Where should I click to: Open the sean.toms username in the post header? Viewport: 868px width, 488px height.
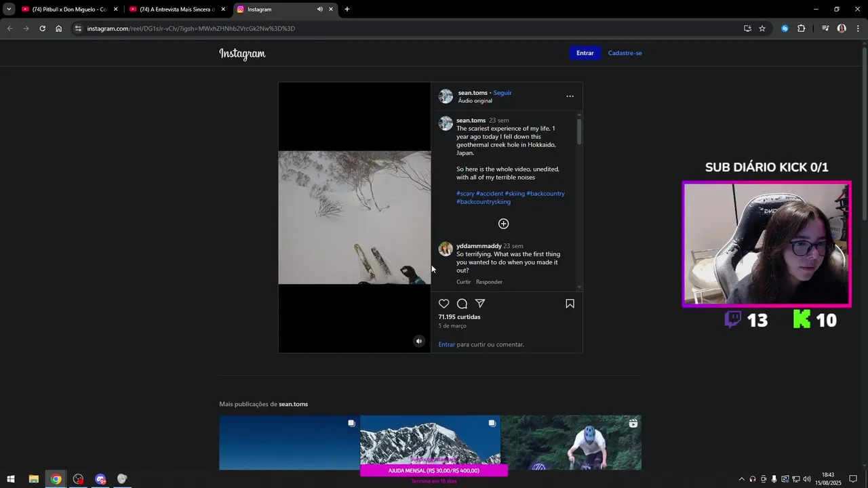pyautogui.click(x=473, y=93)
